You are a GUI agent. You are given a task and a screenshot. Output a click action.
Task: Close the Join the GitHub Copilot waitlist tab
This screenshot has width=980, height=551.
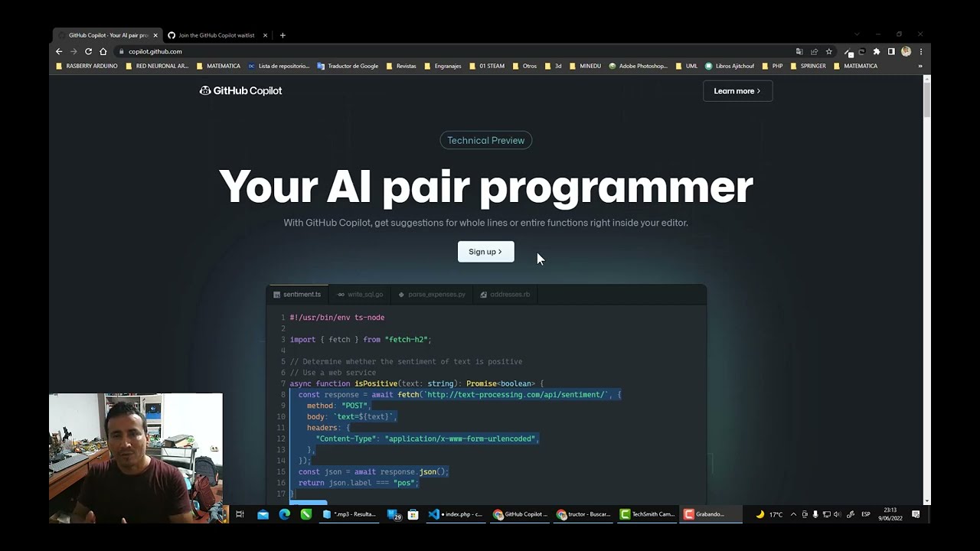click(x=265, y=35)
